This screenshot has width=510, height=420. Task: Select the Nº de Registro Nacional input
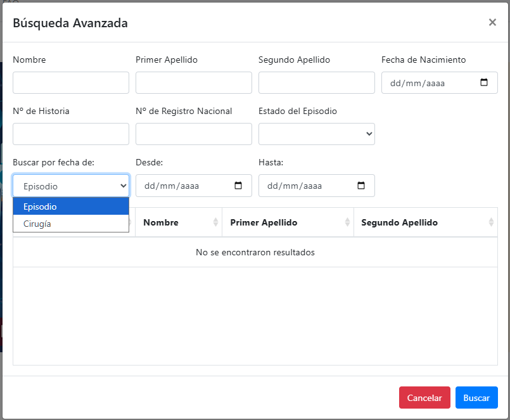pos(194,134)
